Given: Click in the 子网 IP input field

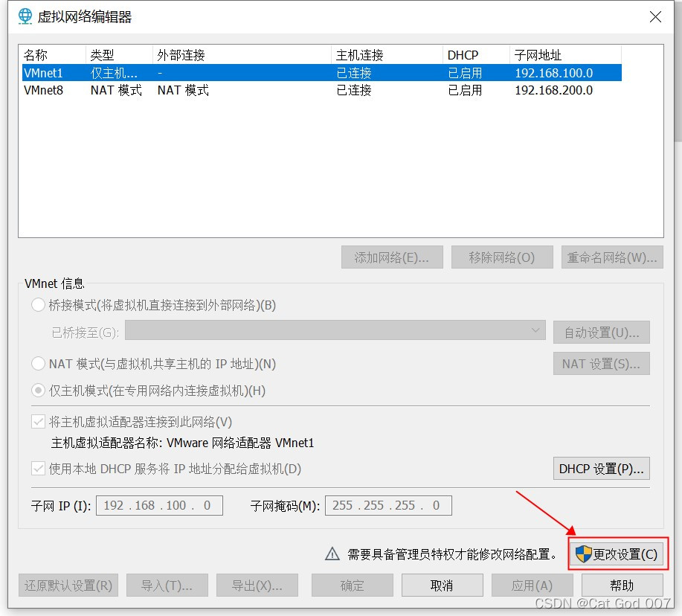Looking at the screenshot, I should (x=159, y=505).
